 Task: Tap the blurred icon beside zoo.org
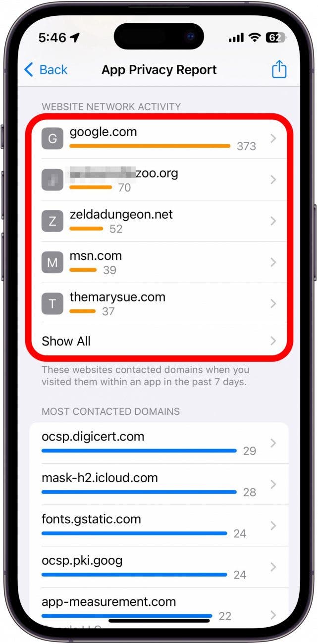tap(53, 180)
